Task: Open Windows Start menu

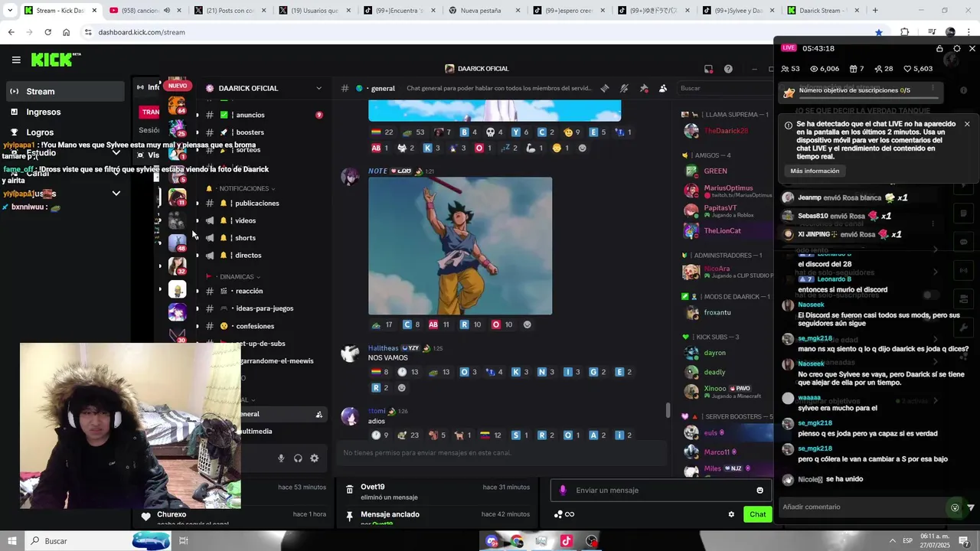Action: click(x=12, y=541)
